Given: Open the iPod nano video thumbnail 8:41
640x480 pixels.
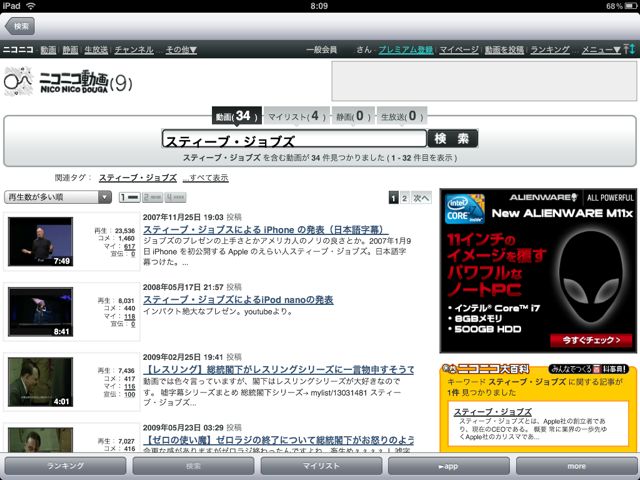Looking at the screenshot, I should pyautogui.click(x=40, y=312).
